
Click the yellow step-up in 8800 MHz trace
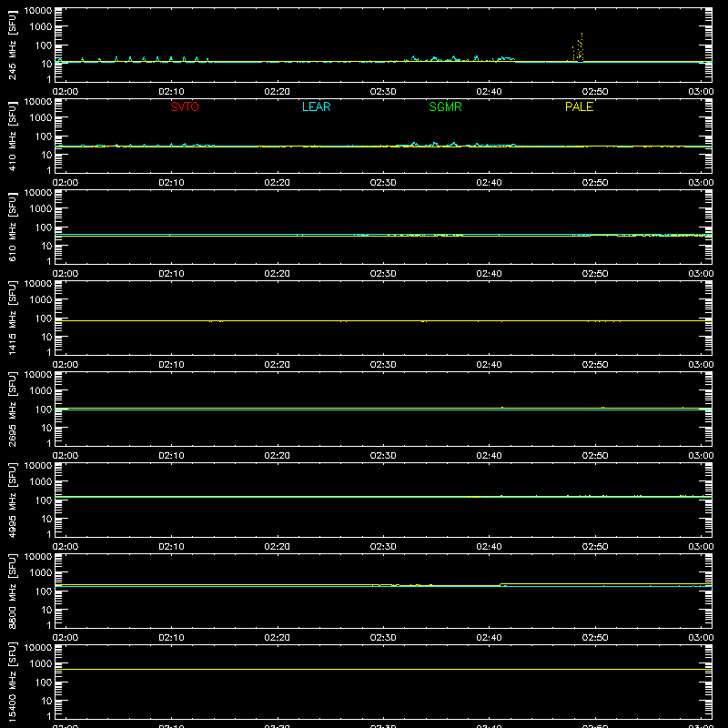(x=500, y=585)
